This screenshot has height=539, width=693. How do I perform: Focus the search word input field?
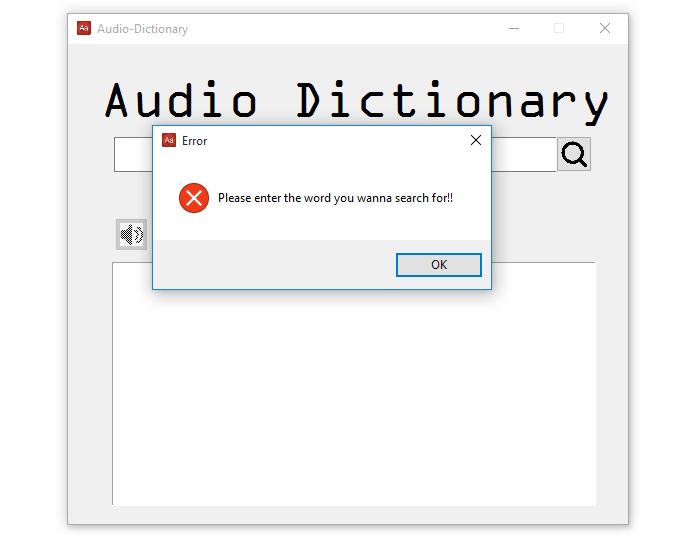tap(133, 155)
